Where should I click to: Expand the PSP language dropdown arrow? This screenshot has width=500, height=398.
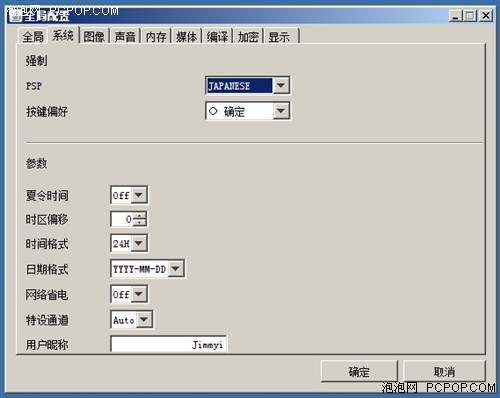(x=281, y=86)
